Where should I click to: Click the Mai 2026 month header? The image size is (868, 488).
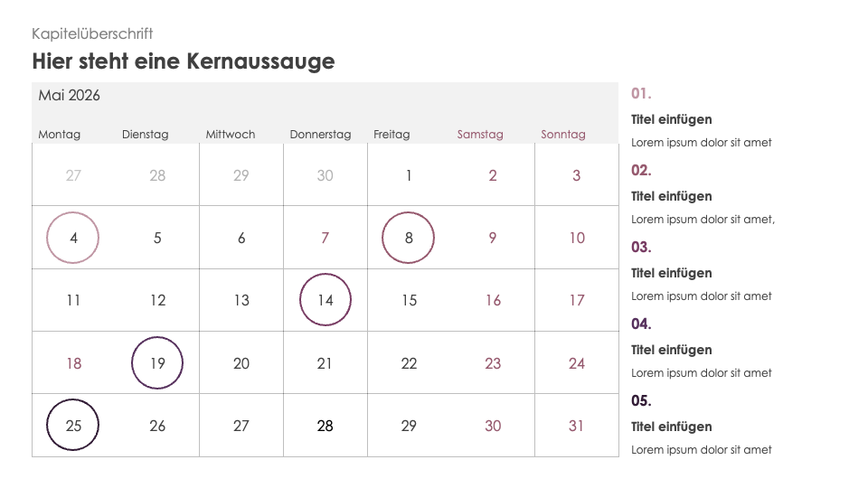tap(70, 96)
